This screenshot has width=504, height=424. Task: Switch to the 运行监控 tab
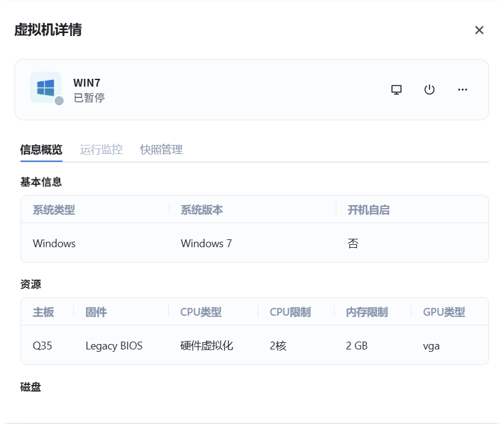[x=101, y=150]
